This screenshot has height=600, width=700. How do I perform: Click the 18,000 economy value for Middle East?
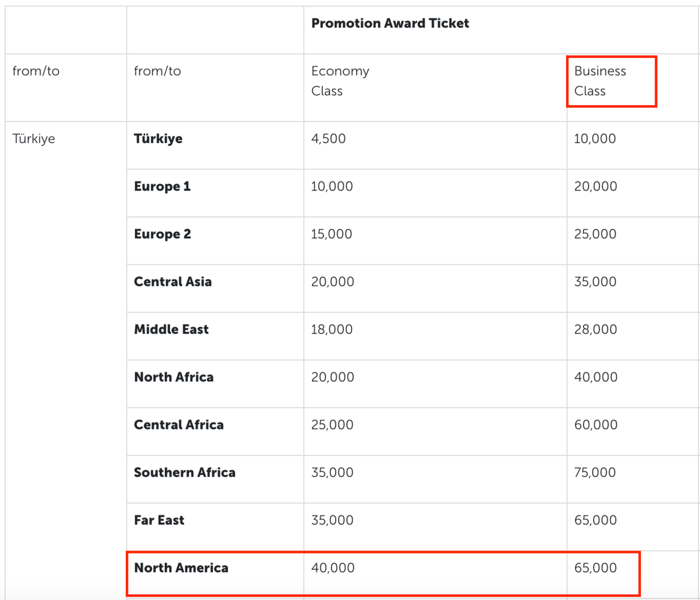tap(332, 329)
